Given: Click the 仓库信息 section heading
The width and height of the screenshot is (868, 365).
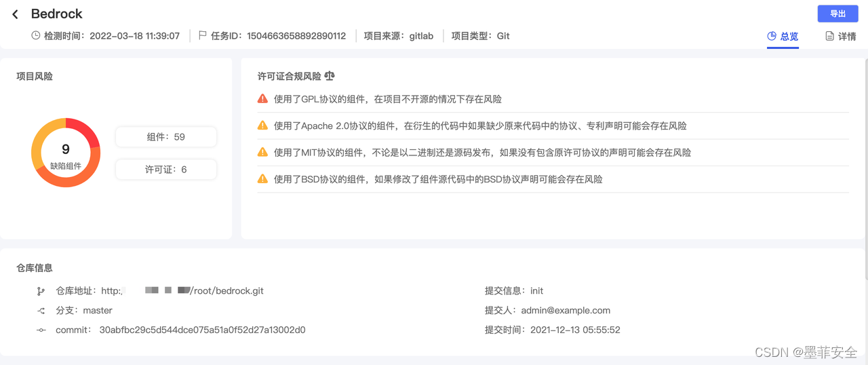Looking at the screenshot, I should coord(35,268).
